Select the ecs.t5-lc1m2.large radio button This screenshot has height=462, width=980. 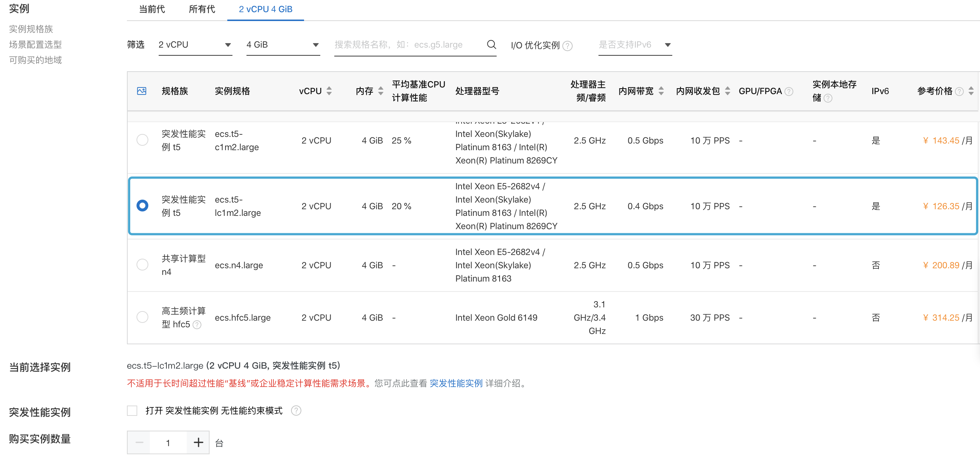(142, 206)
